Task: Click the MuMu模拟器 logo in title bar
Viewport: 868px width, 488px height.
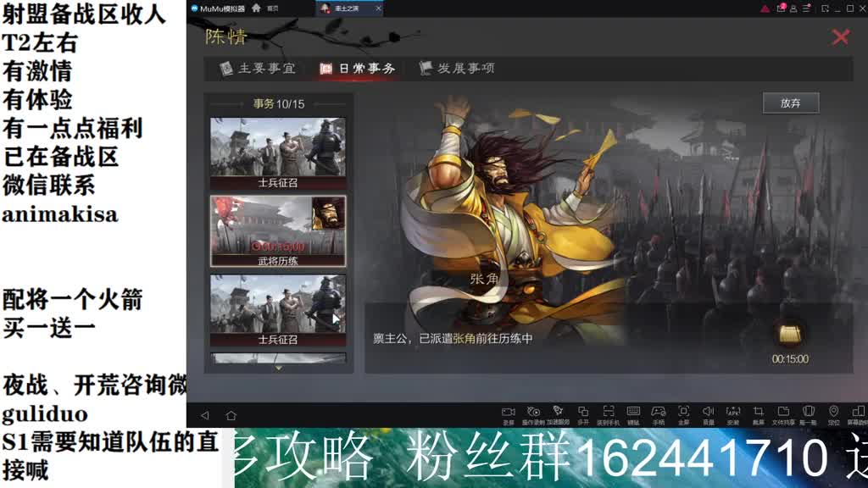Action: 218,8
